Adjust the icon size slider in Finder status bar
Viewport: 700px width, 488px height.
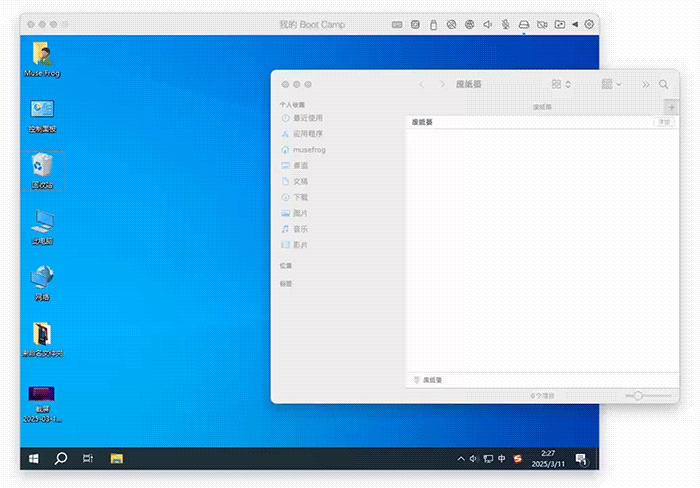[649, 396]
